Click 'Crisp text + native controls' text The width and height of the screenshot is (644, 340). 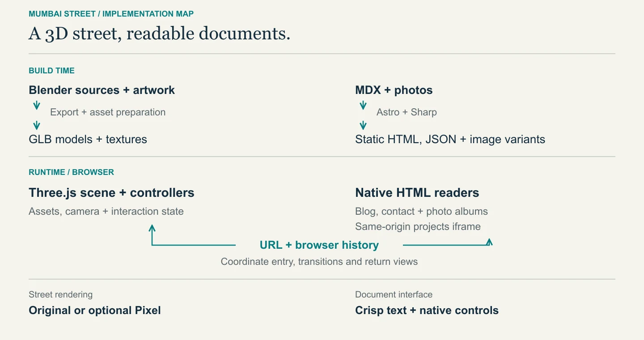pos(427,310)
